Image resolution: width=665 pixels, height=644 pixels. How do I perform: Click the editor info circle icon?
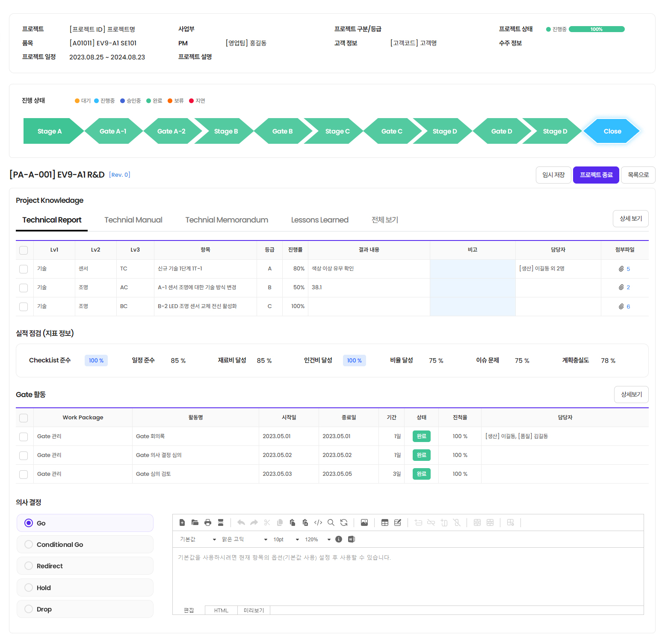pos(339,539)
